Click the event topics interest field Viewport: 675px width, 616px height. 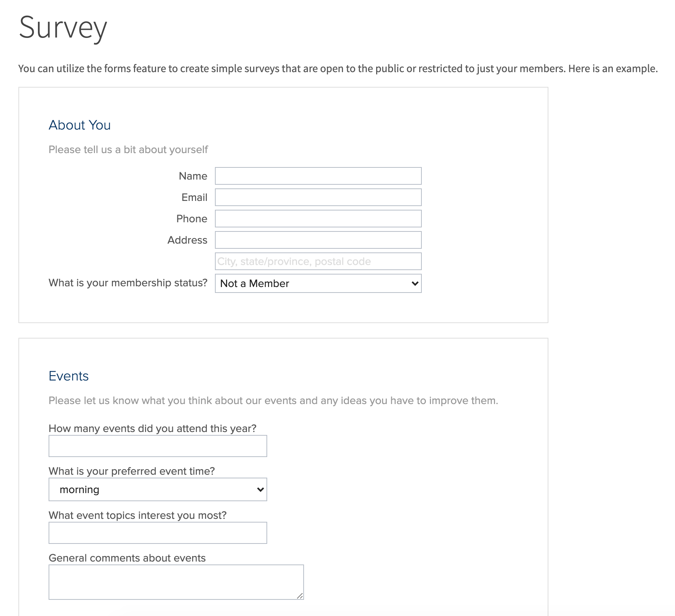pyautogui.click(x=158, y=533)
